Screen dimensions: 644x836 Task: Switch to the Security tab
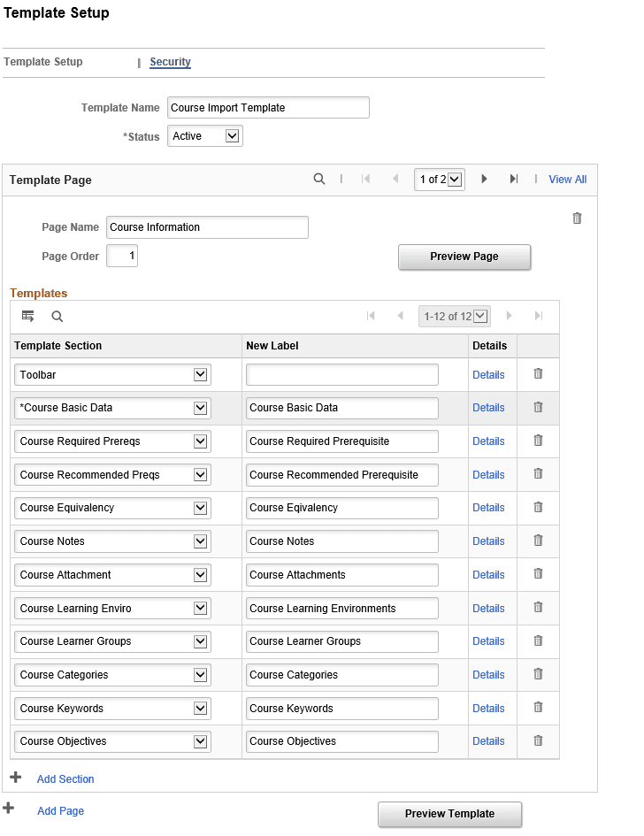pos(170,62)
